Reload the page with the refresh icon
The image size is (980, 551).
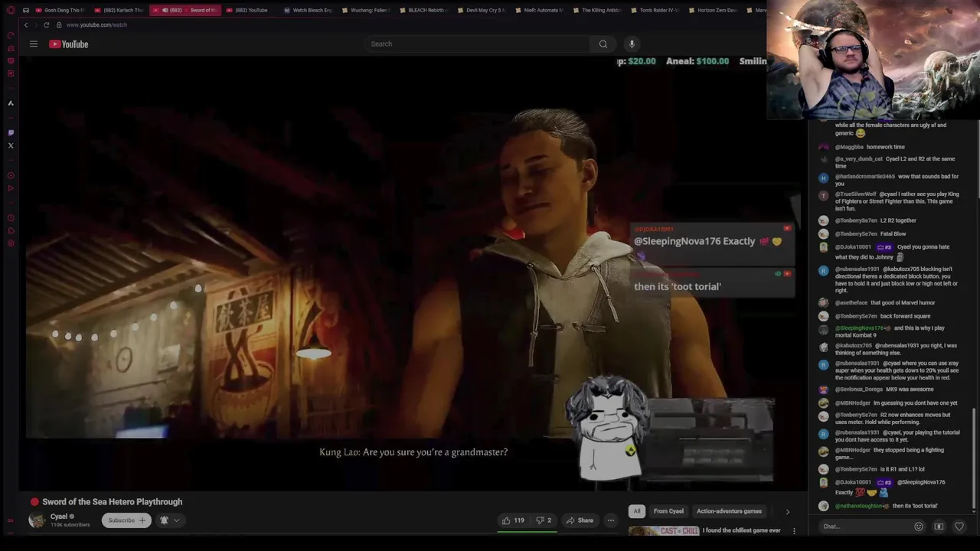coord(46,25)
